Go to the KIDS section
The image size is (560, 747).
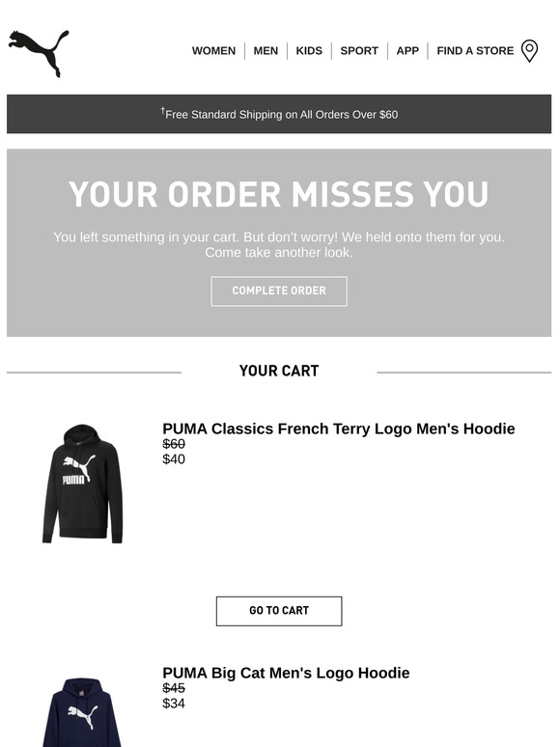309,50
